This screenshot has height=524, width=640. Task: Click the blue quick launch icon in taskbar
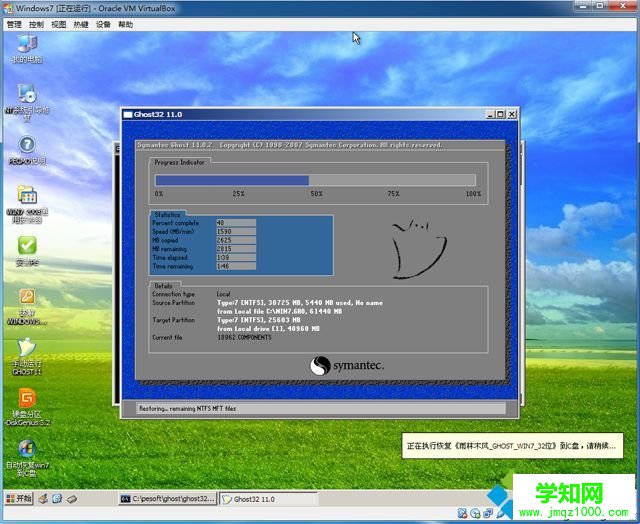pos(57,498)
